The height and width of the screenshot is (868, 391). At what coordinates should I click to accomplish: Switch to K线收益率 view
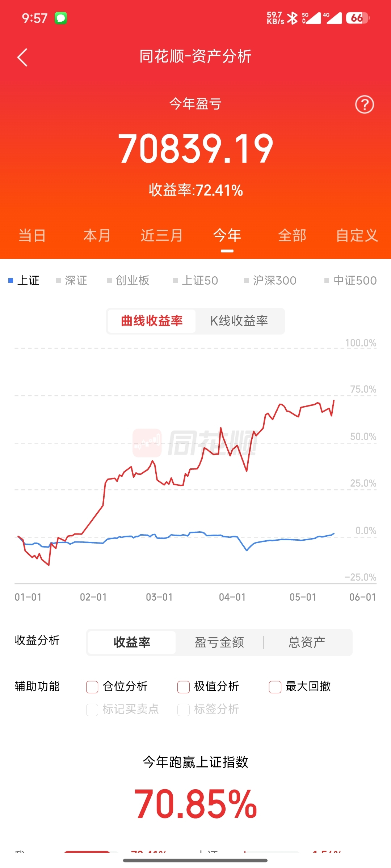point(239,321)
